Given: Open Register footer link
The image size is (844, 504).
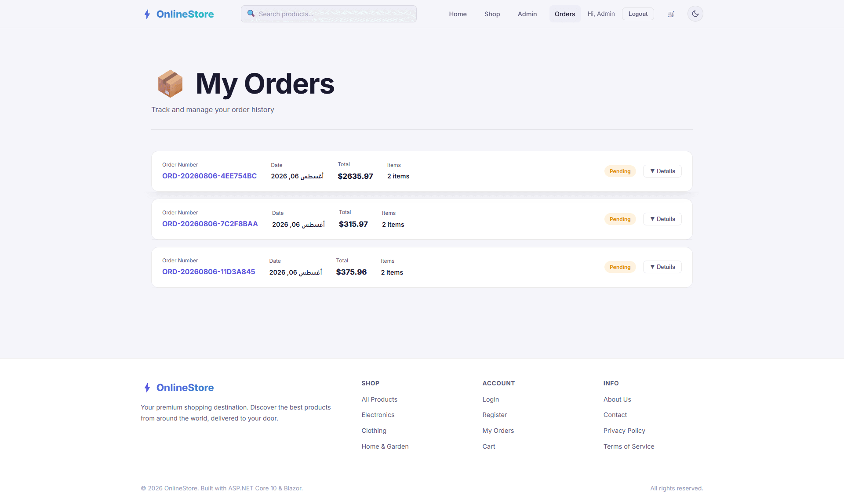Looking at the screenshot, I should (495, 415).
